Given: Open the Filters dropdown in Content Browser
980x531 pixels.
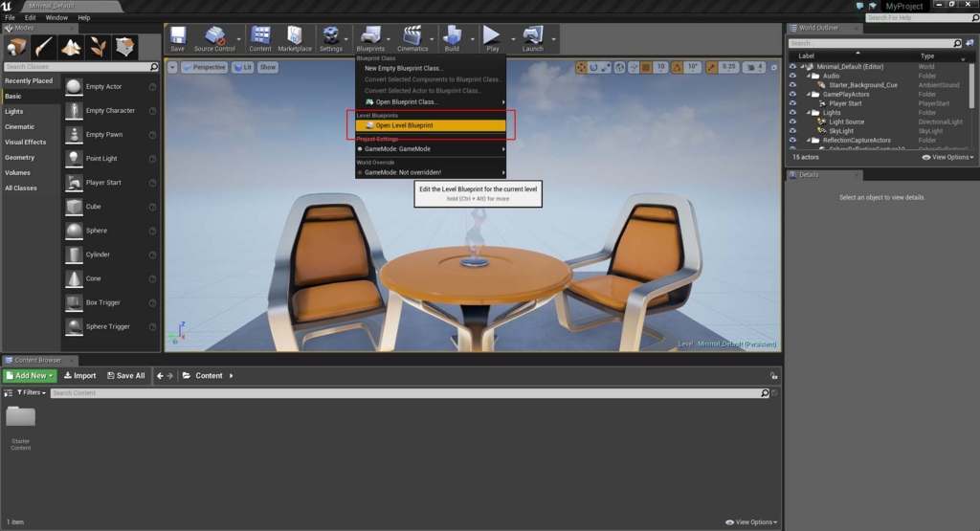Looking at the screenshot, I should click(31, 392).
